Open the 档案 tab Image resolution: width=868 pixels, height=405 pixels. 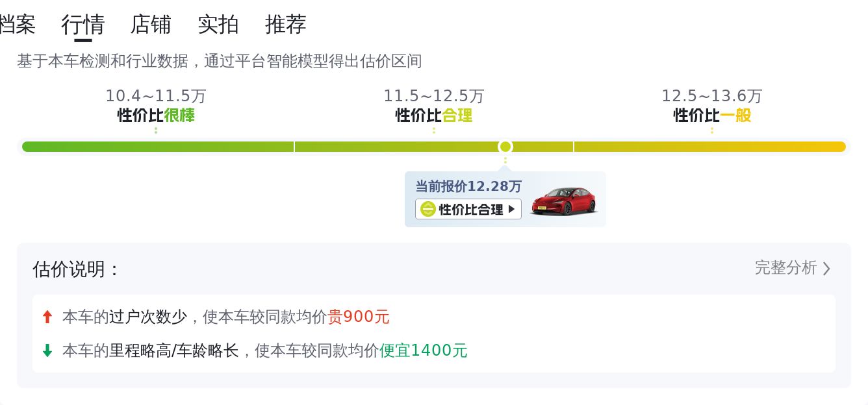[17, 25]
